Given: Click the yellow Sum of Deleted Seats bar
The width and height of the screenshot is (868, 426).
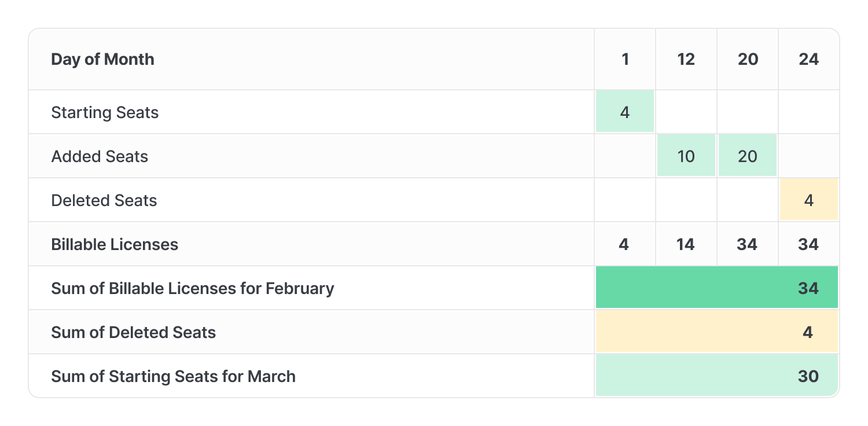Looking at the screenshot, I should [x=717, y=332].
